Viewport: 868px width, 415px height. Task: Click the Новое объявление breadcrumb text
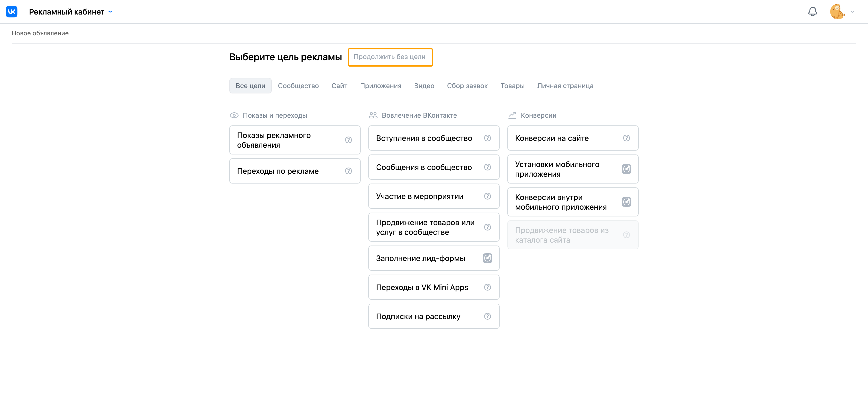[40, 33]
